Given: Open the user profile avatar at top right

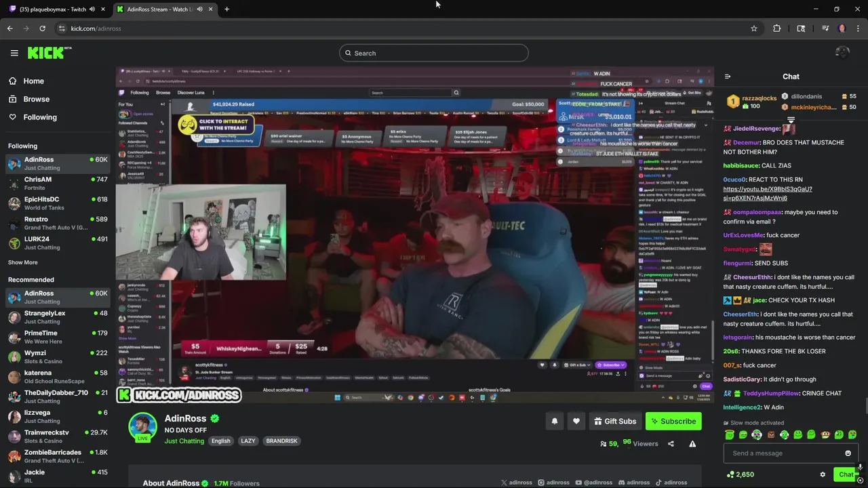Looking at the screenshot, I should (842, 53).
